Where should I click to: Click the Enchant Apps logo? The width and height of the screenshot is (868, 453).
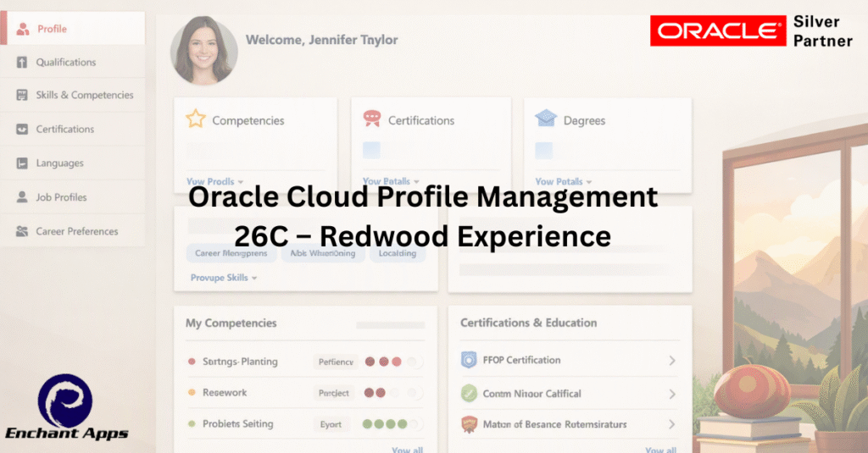[x=66, y=407]
